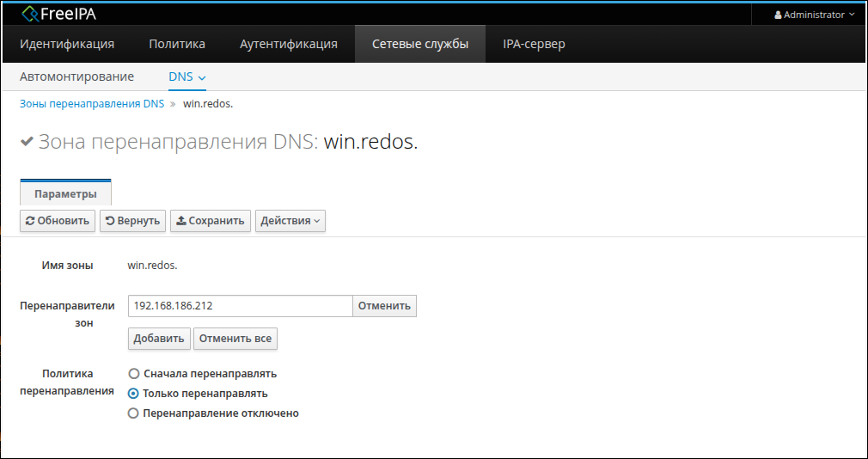Viewport: 868px width, 459px height.
Task: Expand the Действия dropdown menu
Action: tap(290, 221)
